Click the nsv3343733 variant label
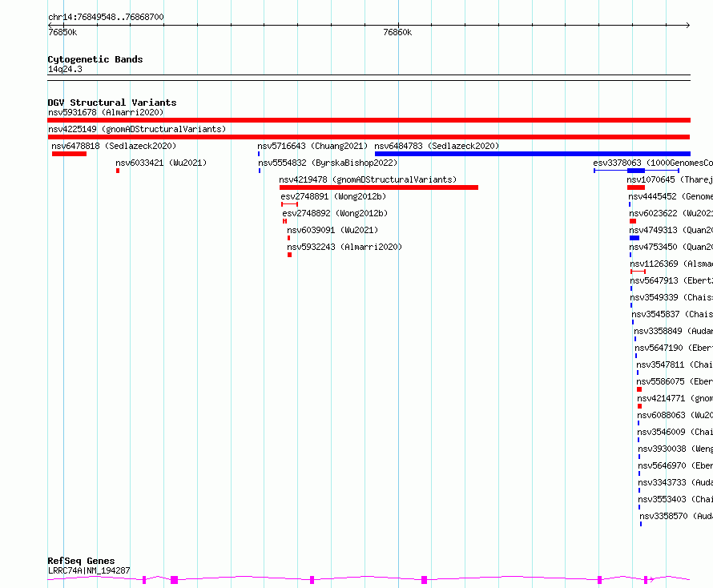Screen dimensions: 713x588 tap(675, 482)
